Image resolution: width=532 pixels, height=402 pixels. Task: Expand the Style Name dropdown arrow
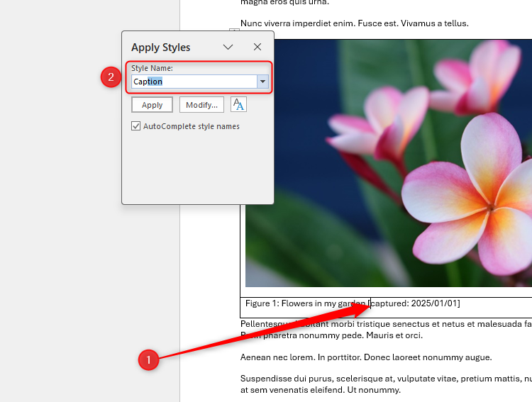[x=262, y=82]
